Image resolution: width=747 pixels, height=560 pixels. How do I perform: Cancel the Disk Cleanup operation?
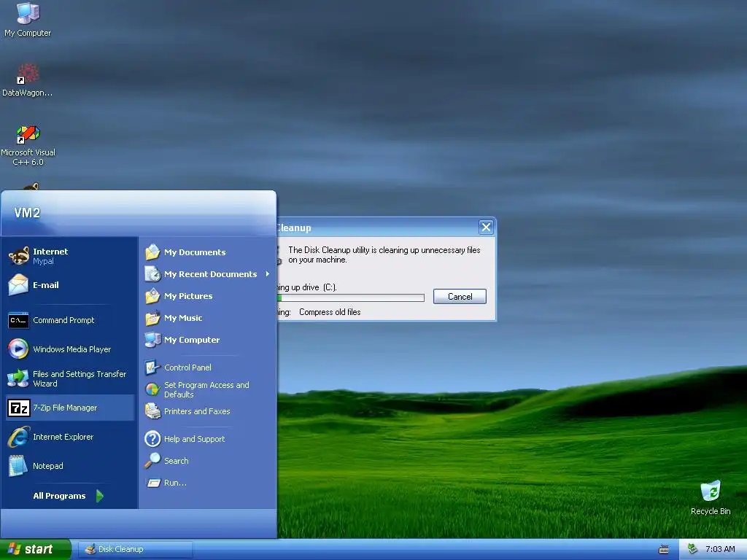pyautogui.click(x=460, y=296)
